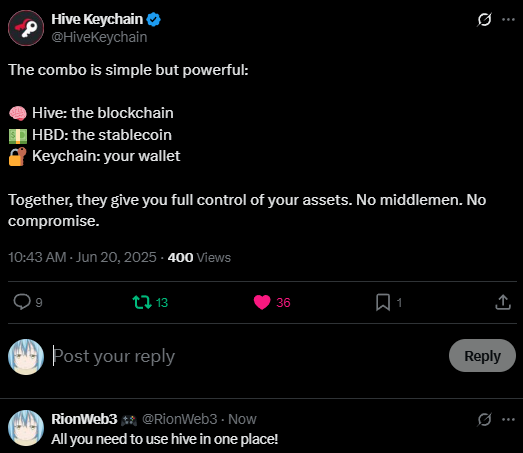Image resolution: width=523 pixels, height=453 pixels.
Task: Click the reply comment bubble icon
Action: click(22, 302)
